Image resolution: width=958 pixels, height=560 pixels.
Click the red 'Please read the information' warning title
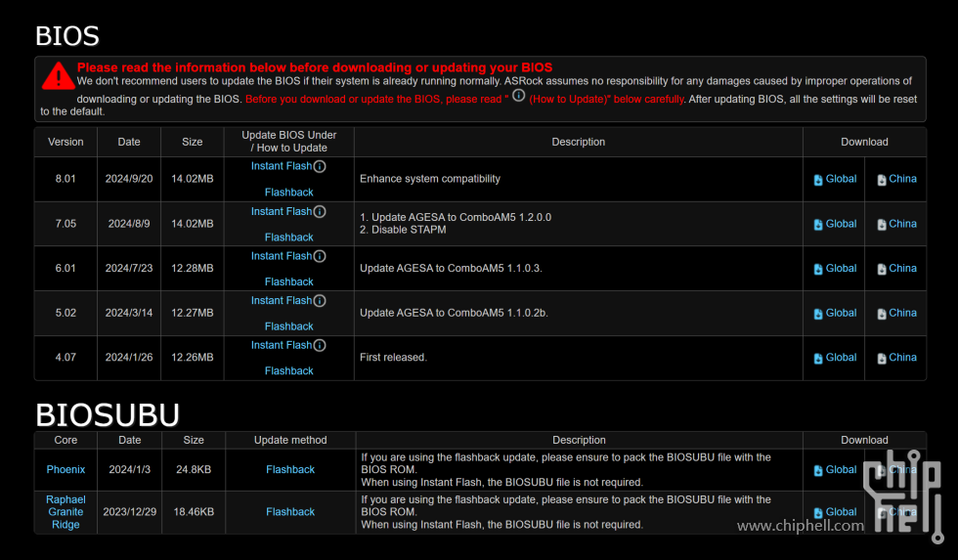(x=315, y=67)
